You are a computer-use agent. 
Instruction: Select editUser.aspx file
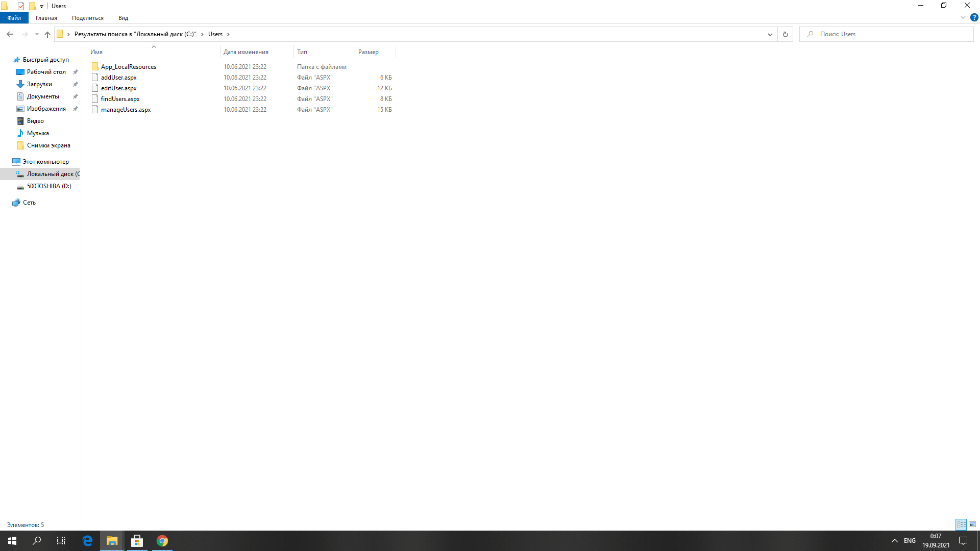(x=118, y=88)
